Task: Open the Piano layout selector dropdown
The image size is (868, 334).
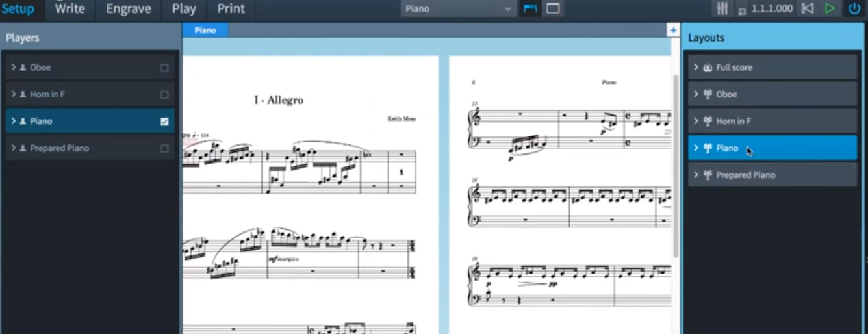Action: (x=458, y=9)
